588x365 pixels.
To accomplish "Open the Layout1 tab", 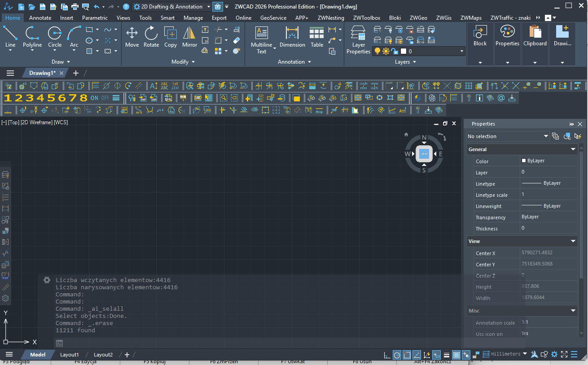I will 70,355.
